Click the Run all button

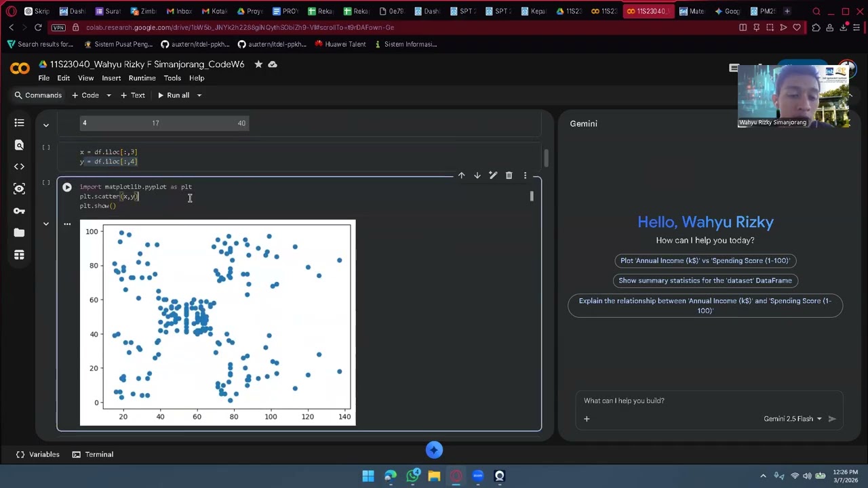(174, 96)
